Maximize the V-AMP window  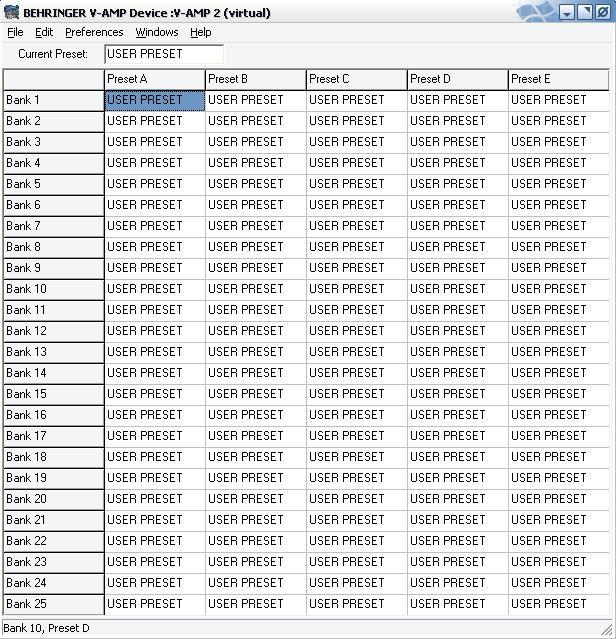pos(585,13)
